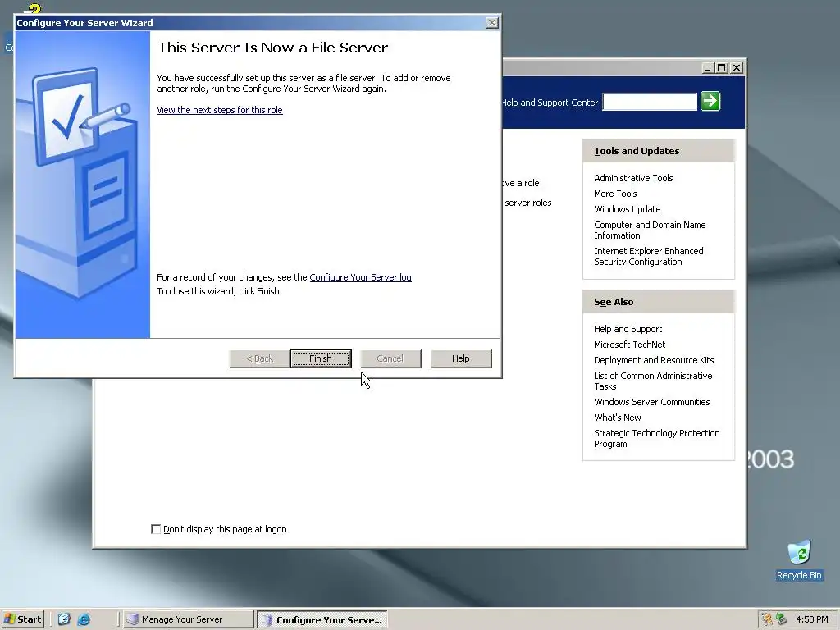Open the Recycle Bin desktop icon

point(799,559)
